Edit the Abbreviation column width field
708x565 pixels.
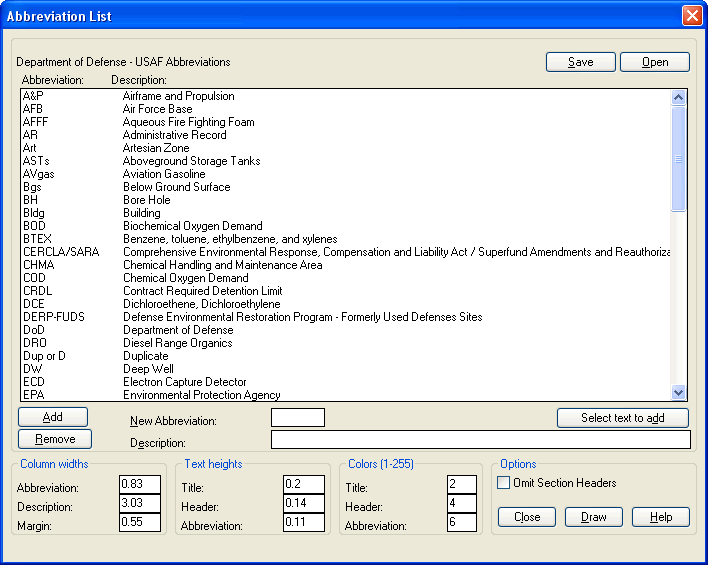pyautogui.click(x=140, y=484)
